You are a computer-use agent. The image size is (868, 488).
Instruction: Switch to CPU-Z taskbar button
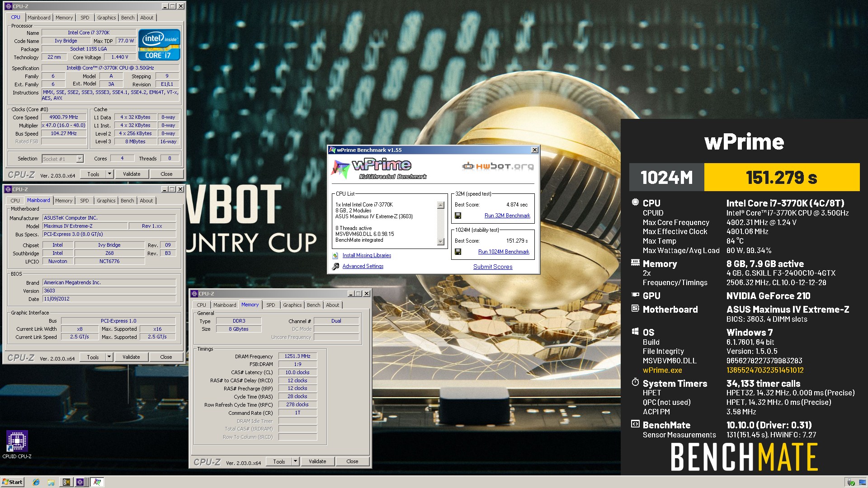[x=80, y=482]
